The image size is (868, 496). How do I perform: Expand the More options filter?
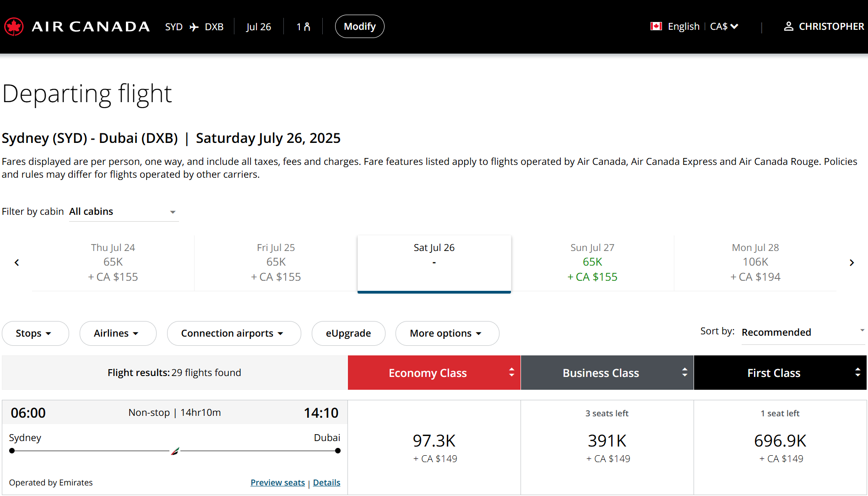[447, 333]
